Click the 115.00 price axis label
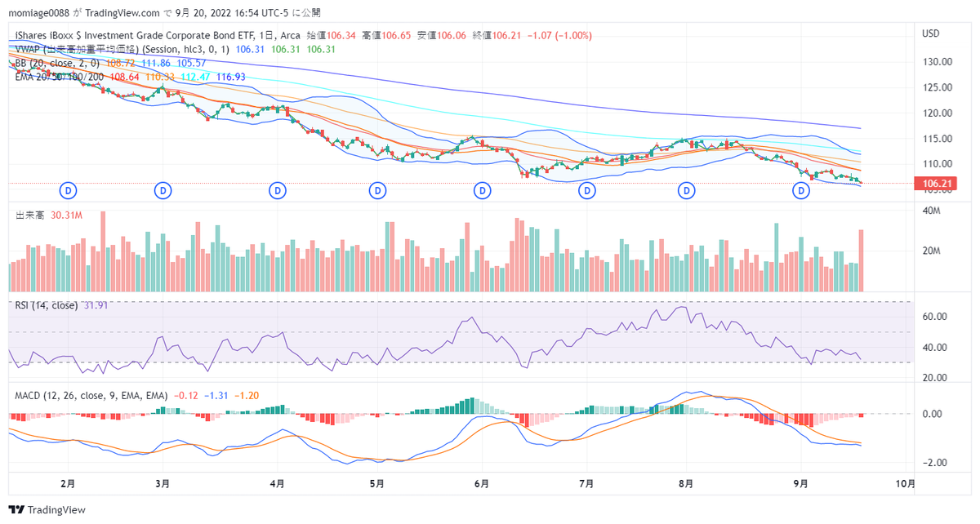 938,140
